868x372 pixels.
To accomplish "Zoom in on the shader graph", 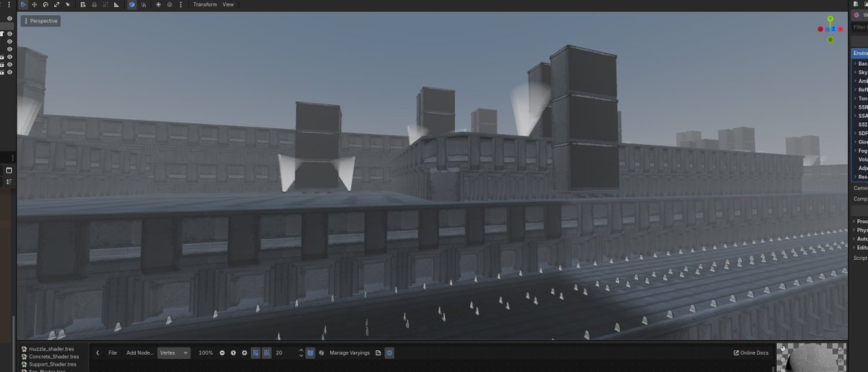I will (244, 352).
